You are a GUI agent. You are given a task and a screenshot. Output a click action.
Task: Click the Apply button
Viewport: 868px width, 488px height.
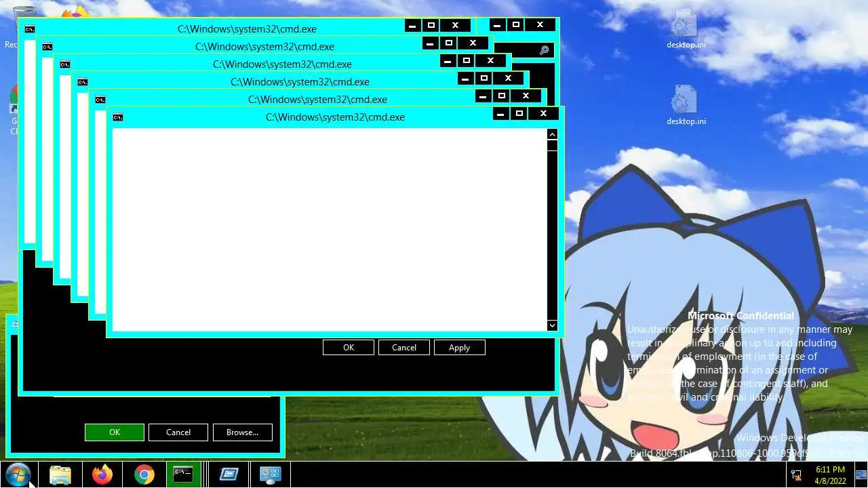(459, 348)
